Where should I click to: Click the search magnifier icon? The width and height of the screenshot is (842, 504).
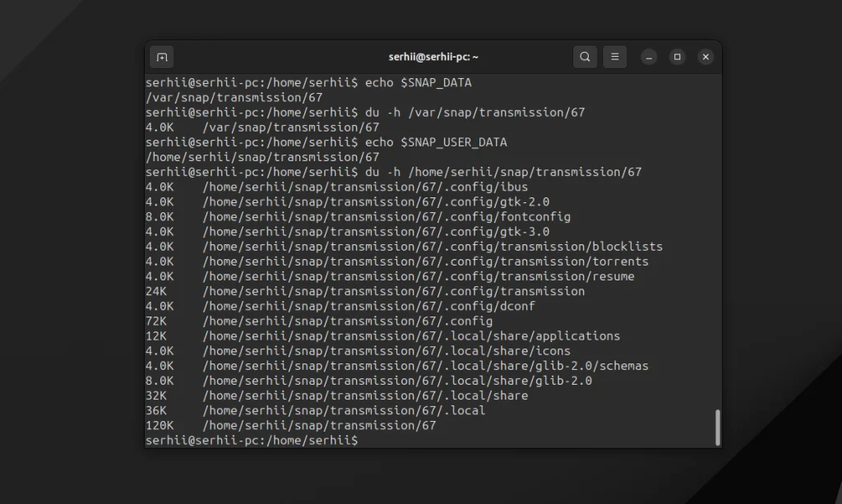click(x=585, y=57)
